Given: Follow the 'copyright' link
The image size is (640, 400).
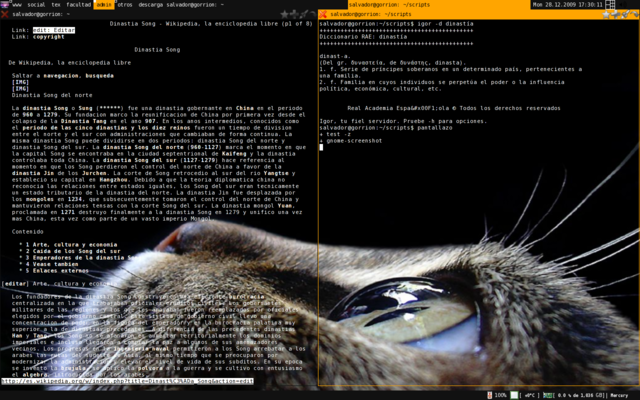Looking at the screenshot, I should pyautogui.click(x=48, y=37).
